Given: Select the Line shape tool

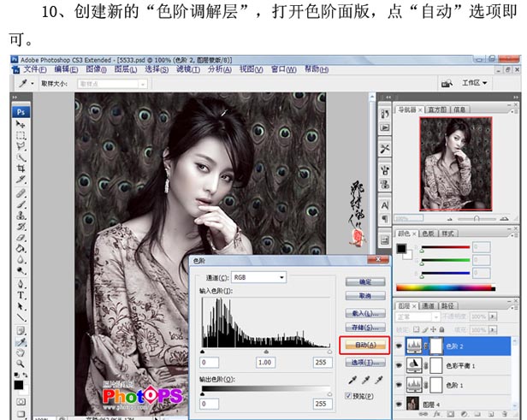Looking at the screenshot, I should [x=21, y=317].
